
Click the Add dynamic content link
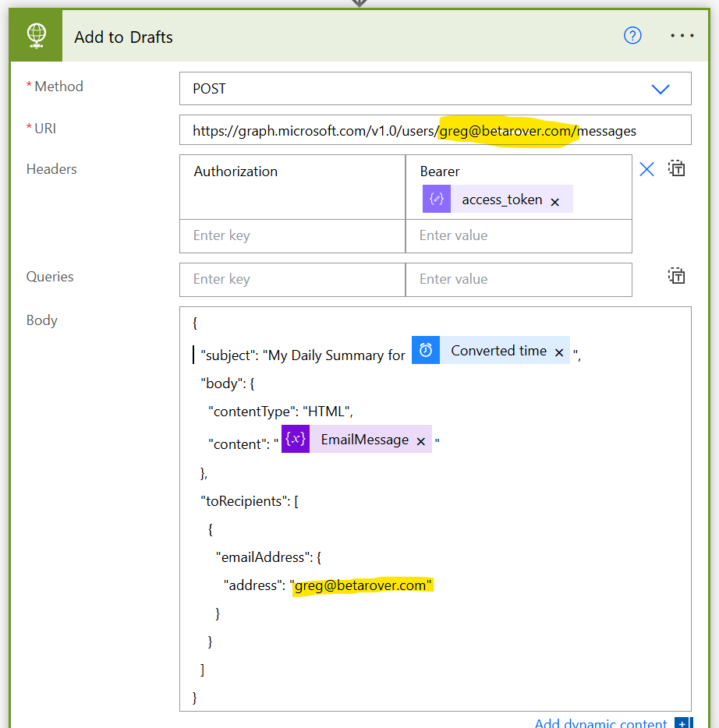600,723
